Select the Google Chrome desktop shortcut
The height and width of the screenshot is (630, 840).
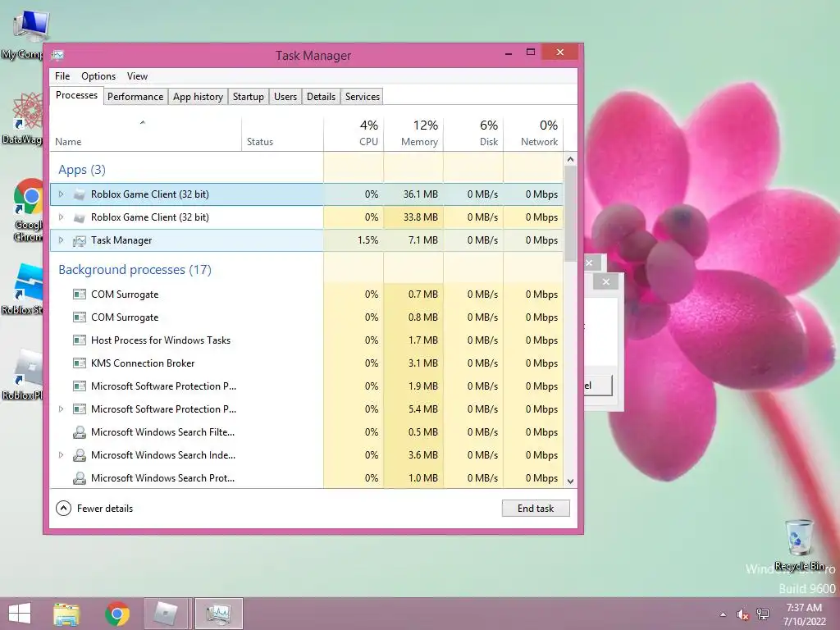28,210
